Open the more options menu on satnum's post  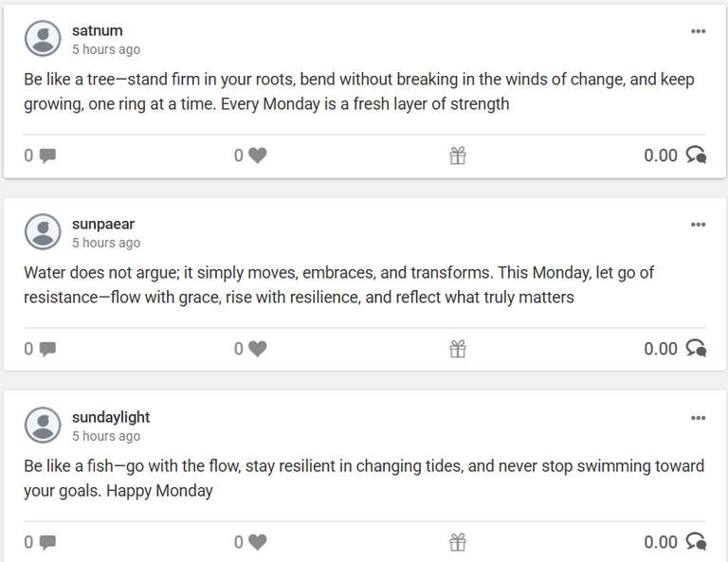[x=698, y=31]
